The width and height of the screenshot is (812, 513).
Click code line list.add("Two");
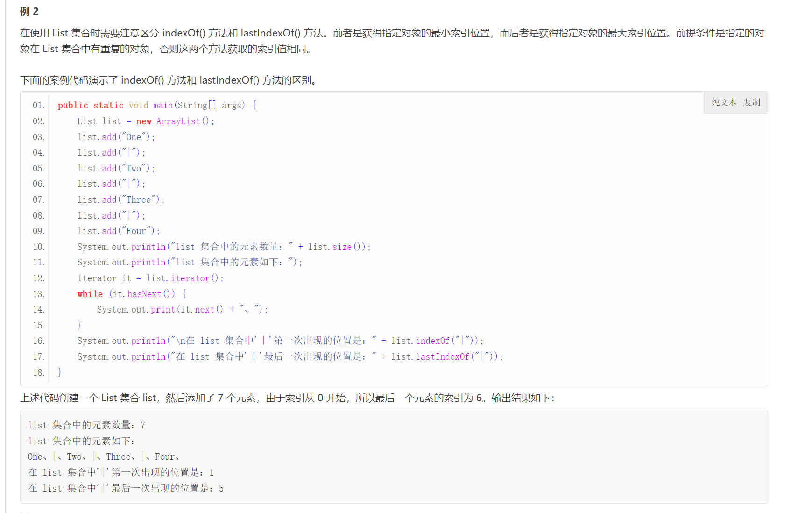pyautogui.click(x=116, y=169)
